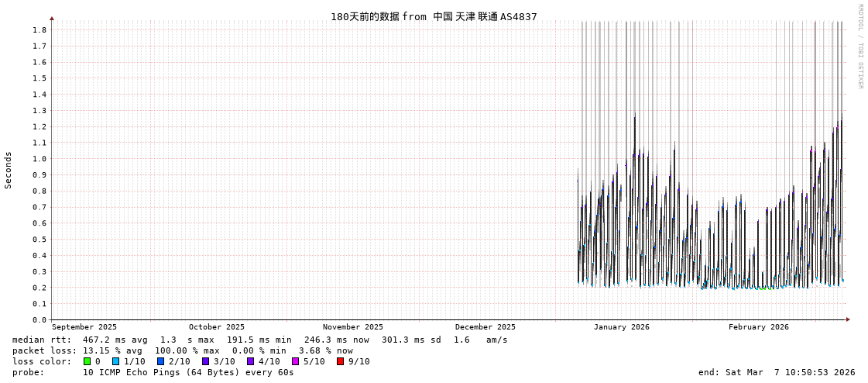Viewport: 868px width, 383px height.
Task: Click the green 0 loss color swatch
Action: click(87, 361)
